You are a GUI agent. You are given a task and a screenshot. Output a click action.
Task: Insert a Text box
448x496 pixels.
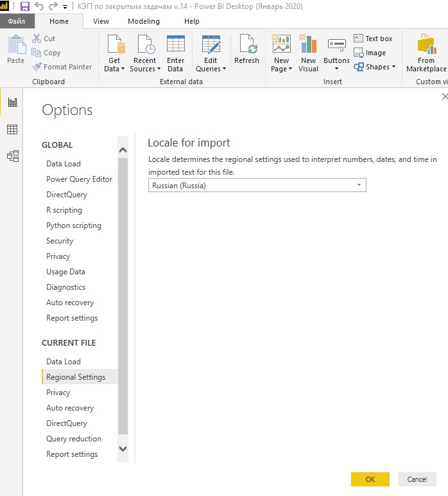[373, 39]
